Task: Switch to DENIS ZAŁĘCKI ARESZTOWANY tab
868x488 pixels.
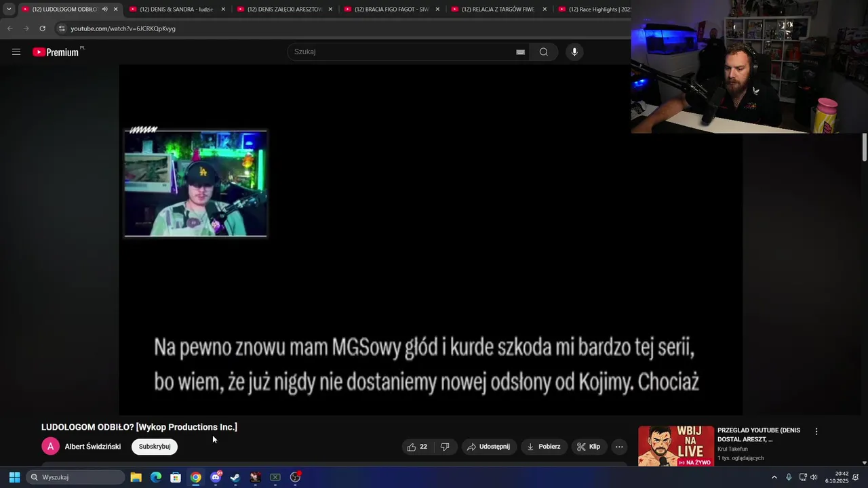Action: [283, 9]
